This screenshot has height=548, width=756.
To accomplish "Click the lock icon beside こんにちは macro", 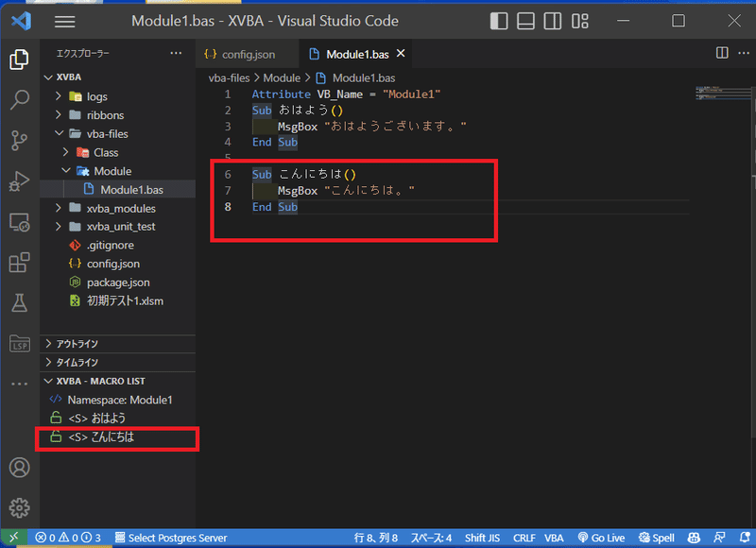I will pyautogui.click(x=56, y=437).
